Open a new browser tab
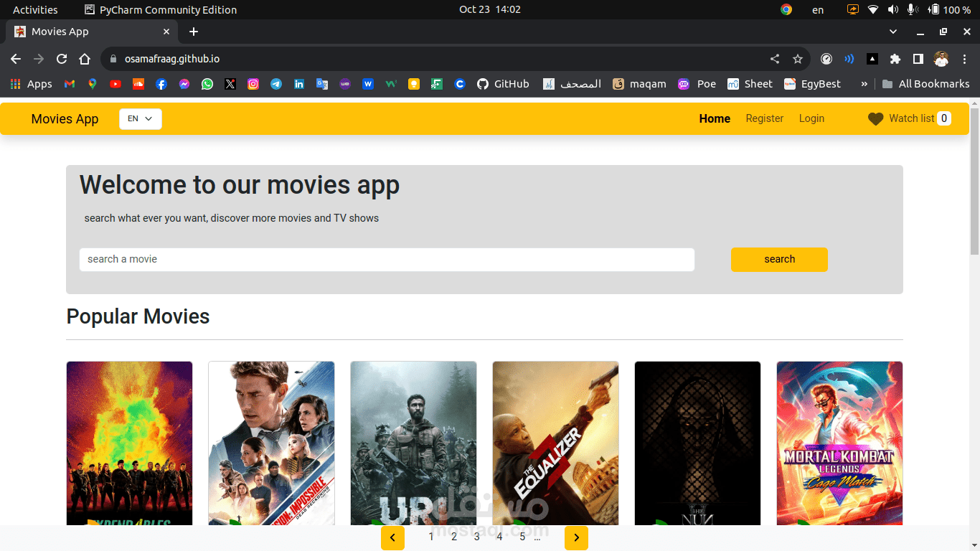Image resolution: width=980 pixels, height=551 pixels. [194, 32]
